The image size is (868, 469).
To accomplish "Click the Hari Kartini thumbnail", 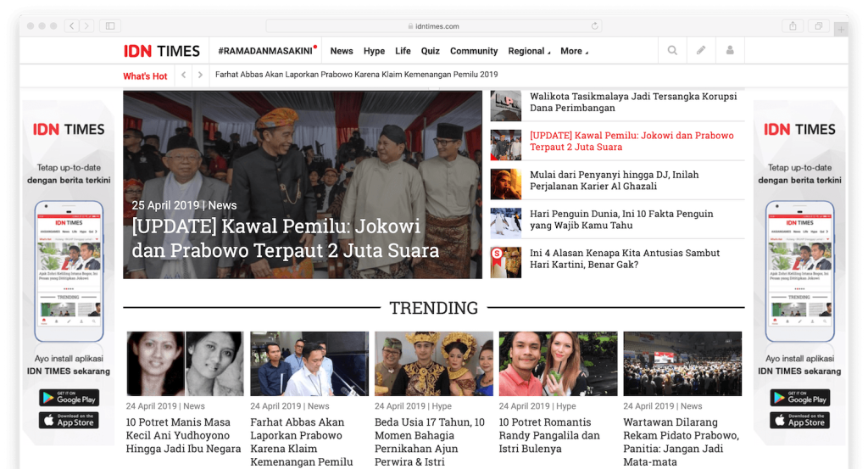I will 505,262.
